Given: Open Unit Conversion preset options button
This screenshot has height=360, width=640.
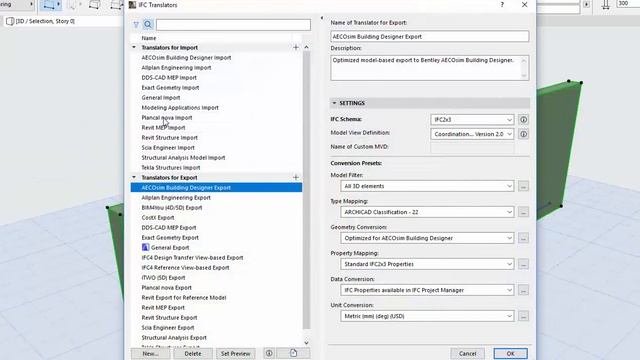Looking at the screenshot, I should [523, 316].
